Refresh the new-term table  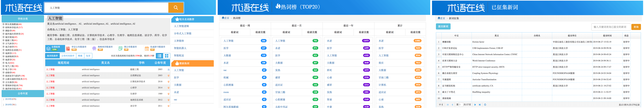point(485,105)
